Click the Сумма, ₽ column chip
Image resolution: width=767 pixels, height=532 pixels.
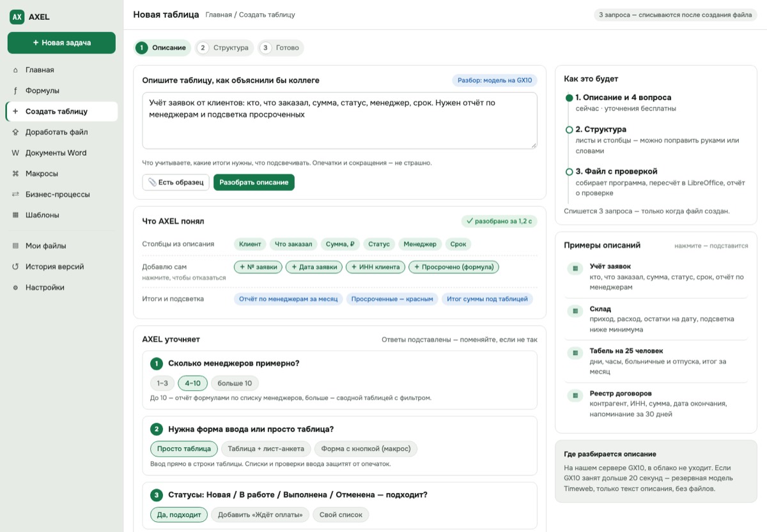click(x=339, y=244)
